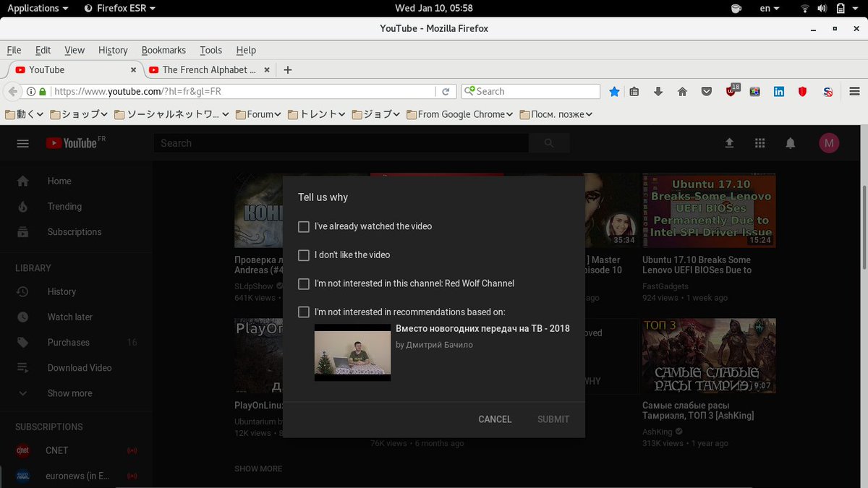
Task: Open the Edit menu
Action: pyautogui.click(x=43, y=50)
